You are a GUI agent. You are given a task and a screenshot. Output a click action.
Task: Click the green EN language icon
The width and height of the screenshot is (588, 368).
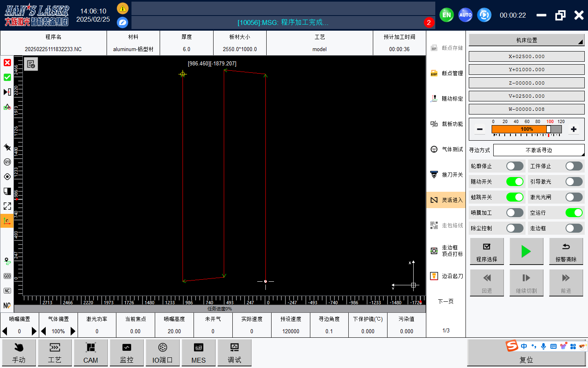tap(446, 15)
